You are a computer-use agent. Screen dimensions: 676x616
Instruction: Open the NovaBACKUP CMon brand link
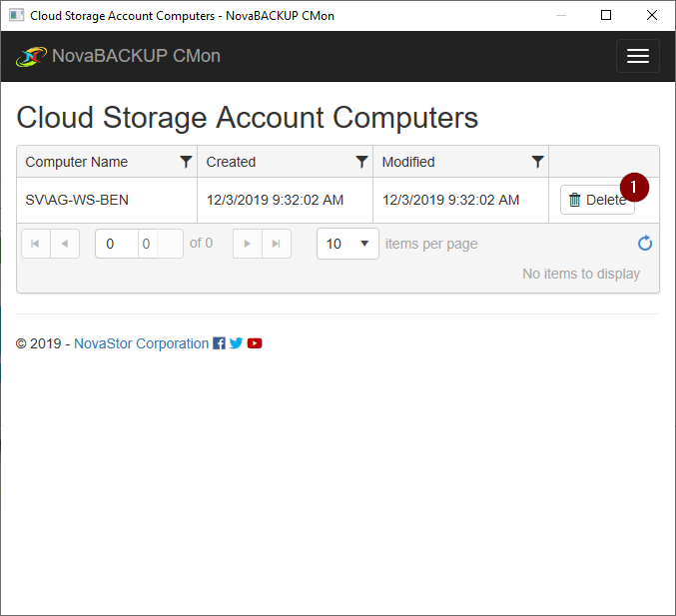click(x=136, y=56)
